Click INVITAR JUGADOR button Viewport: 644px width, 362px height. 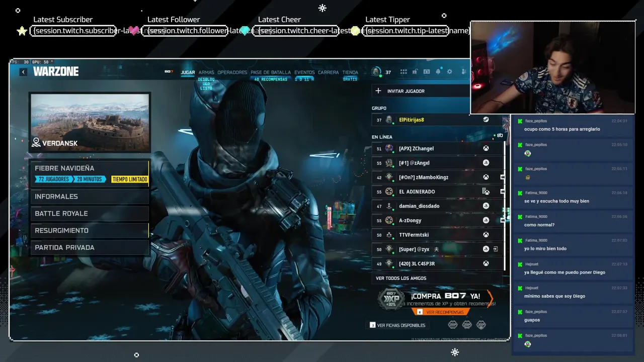421,91
